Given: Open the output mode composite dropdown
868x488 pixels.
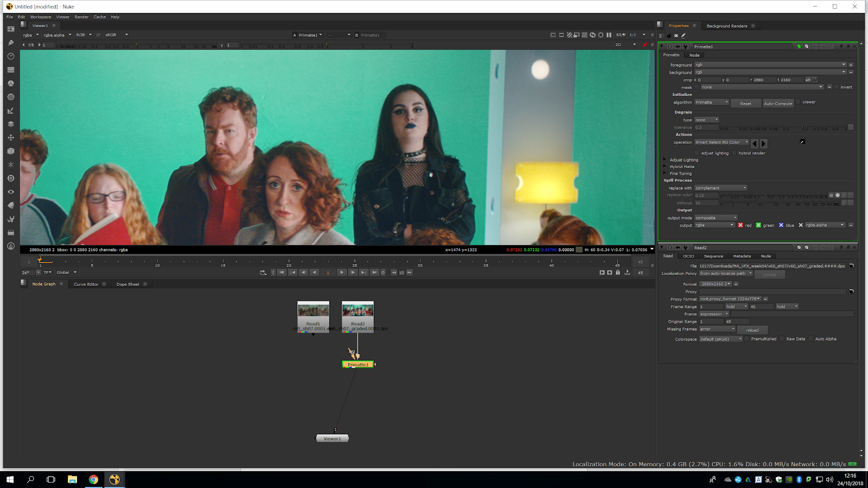Looking at the screenshot, I should point(716,218).
